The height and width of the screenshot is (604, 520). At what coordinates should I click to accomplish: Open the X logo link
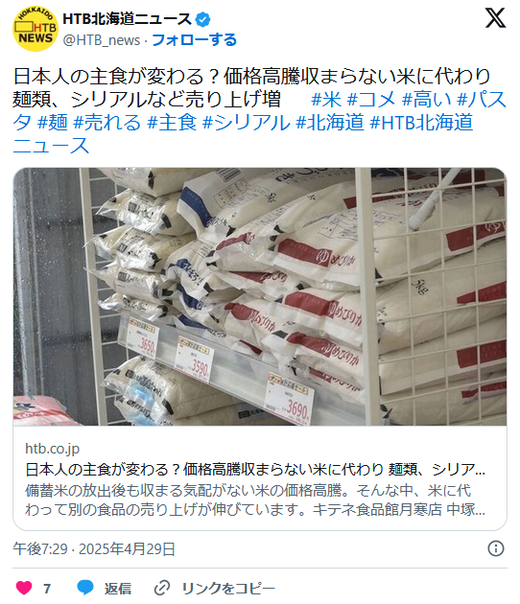pyautogui.click(x=495, y=18)
